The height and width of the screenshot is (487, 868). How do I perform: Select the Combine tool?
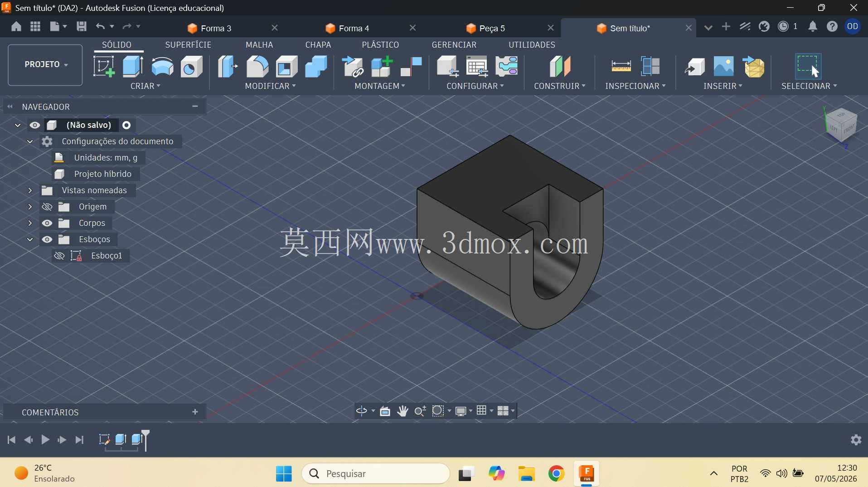[316, 66]
